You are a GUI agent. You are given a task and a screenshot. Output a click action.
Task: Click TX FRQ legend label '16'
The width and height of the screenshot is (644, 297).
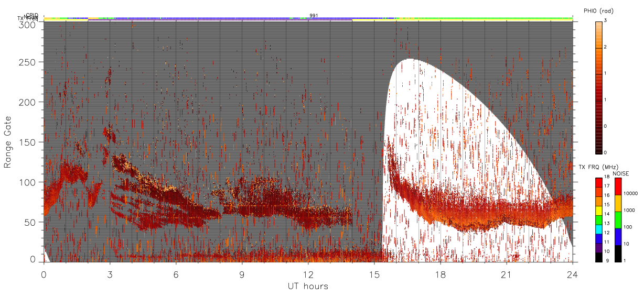606,195
